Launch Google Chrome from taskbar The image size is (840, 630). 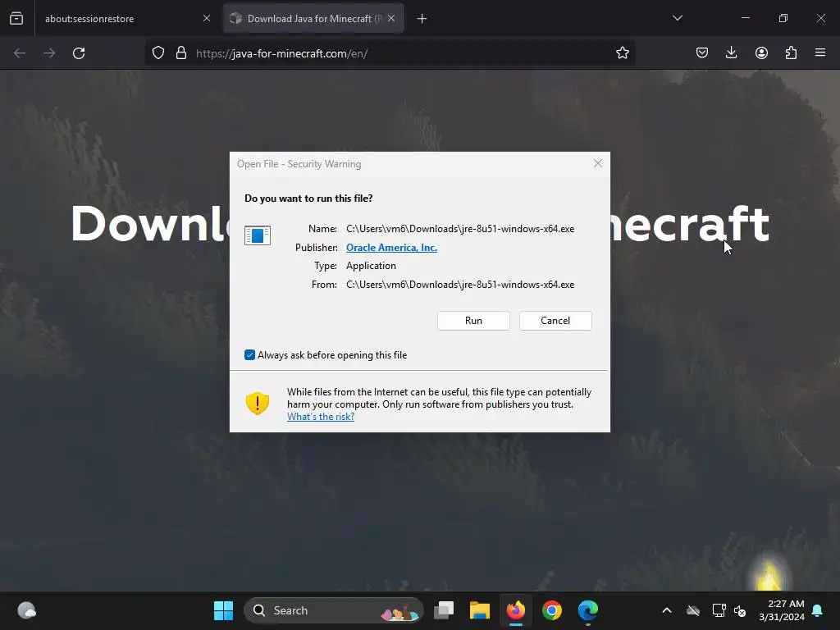(552, 610)
